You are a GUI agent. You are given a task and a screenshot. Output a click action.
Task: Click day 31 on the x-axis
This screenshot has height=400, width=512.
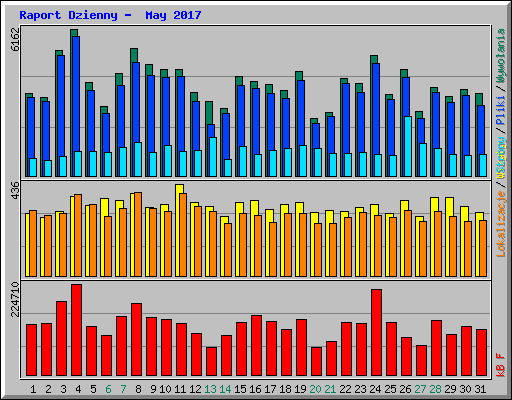(x=480, y=389)
